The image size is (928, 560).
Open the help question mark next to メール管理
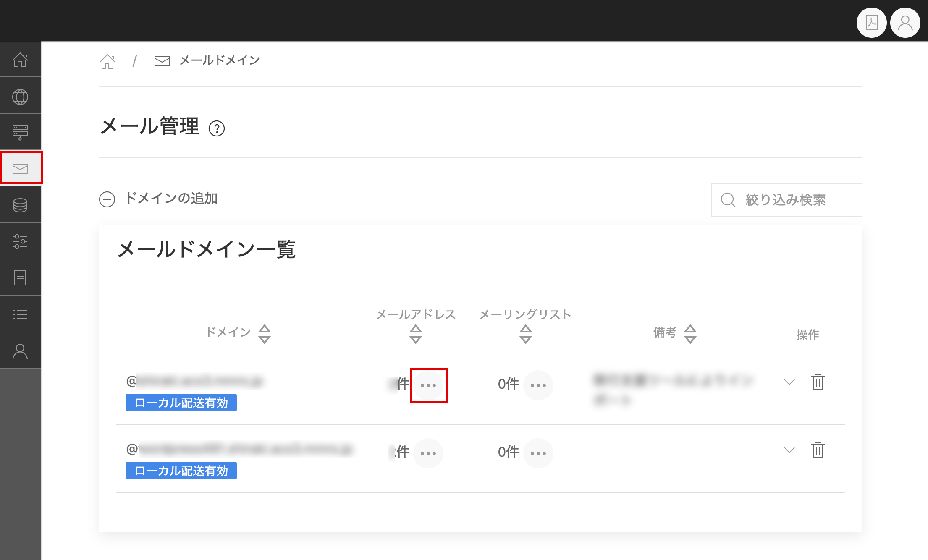pyautogui.click(x=217, y=128)
